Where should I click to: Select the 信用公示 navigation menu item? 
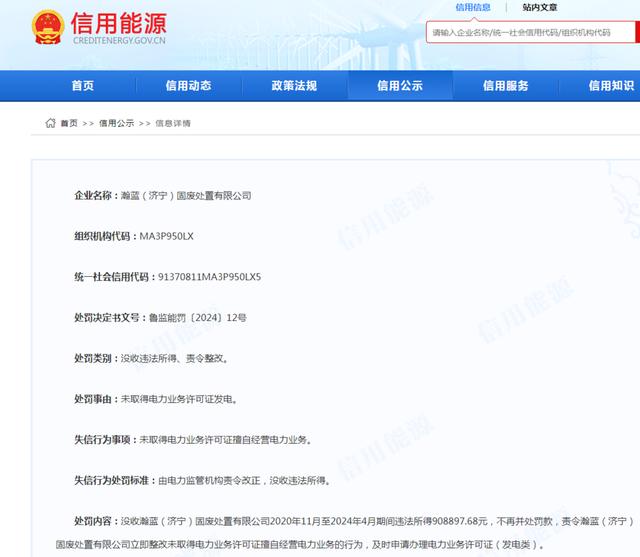tap(400, 86)
